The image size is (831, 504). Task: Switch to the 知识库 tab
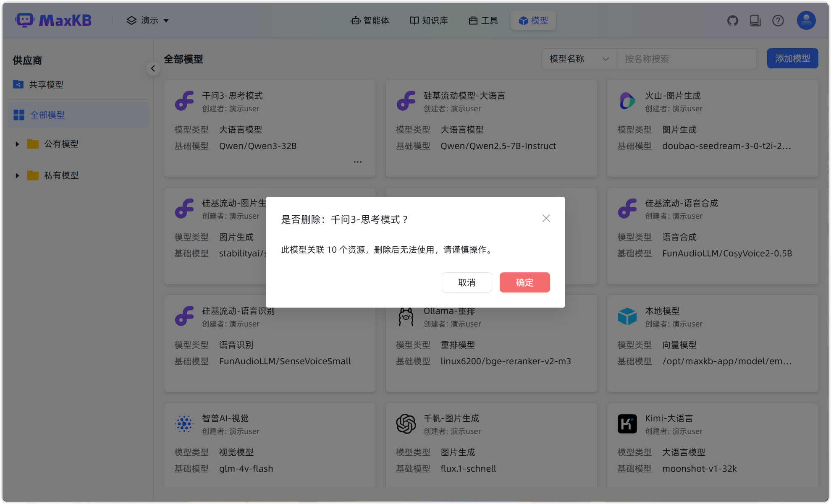428,20
